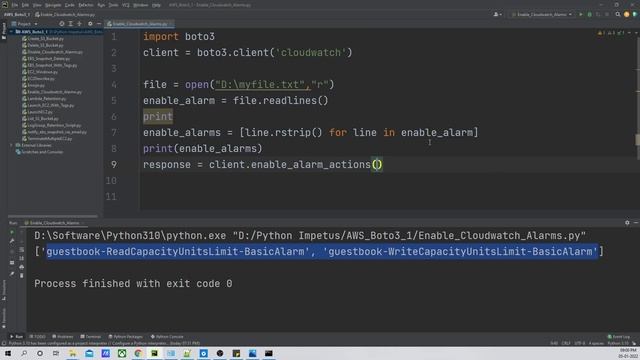Click the Python 3.10 interpreter in the status bar
Screen dimensions: 640x360
click(618, 343)
